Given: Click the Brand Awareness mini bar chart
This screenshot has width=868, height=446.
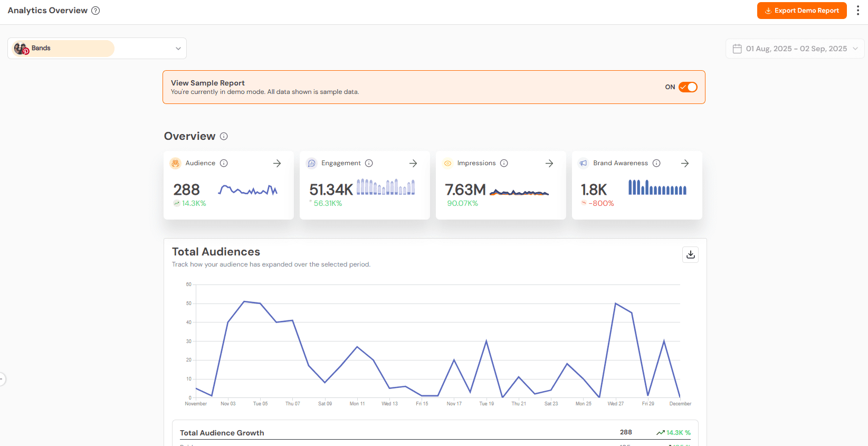Looking at the screenshot, I should [657, 187].
